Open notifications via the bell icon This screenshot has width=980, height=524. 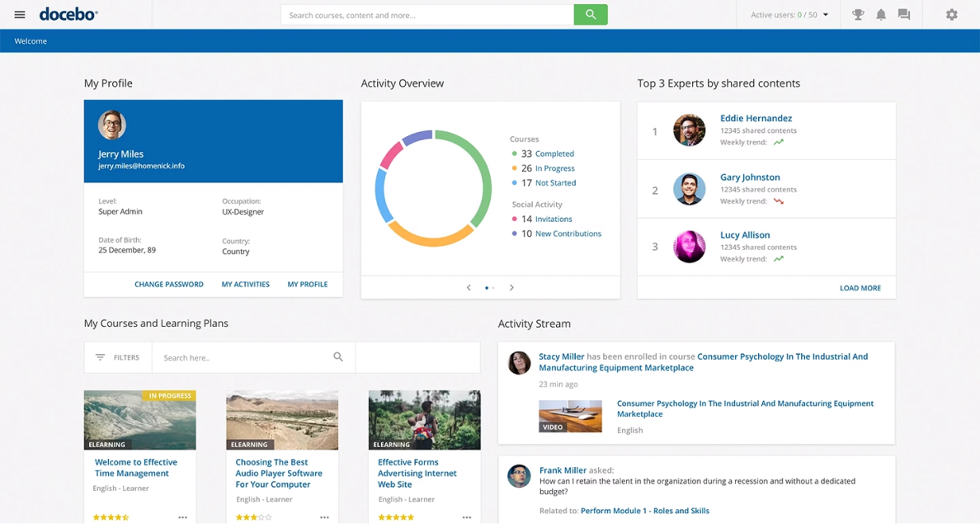coord(881,14)
